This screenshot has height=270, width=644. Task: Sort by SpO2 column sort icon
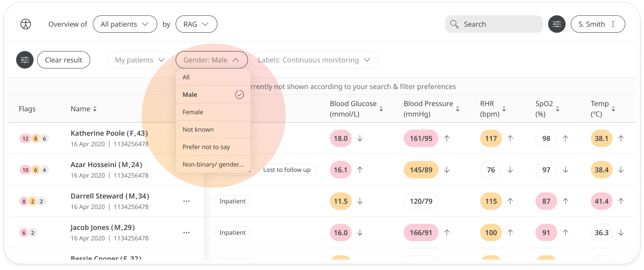pyautogui.click(x=557, y=109)
